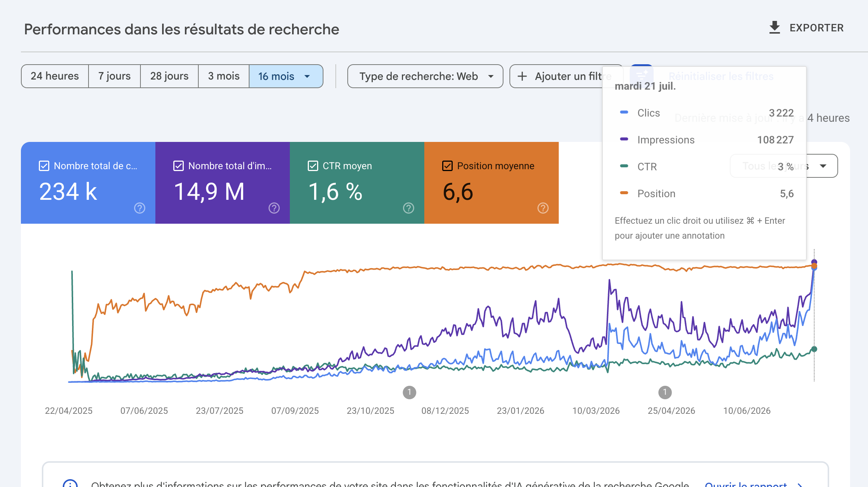
Task: Click the EXPORTER button label
Action: (816, 28)
